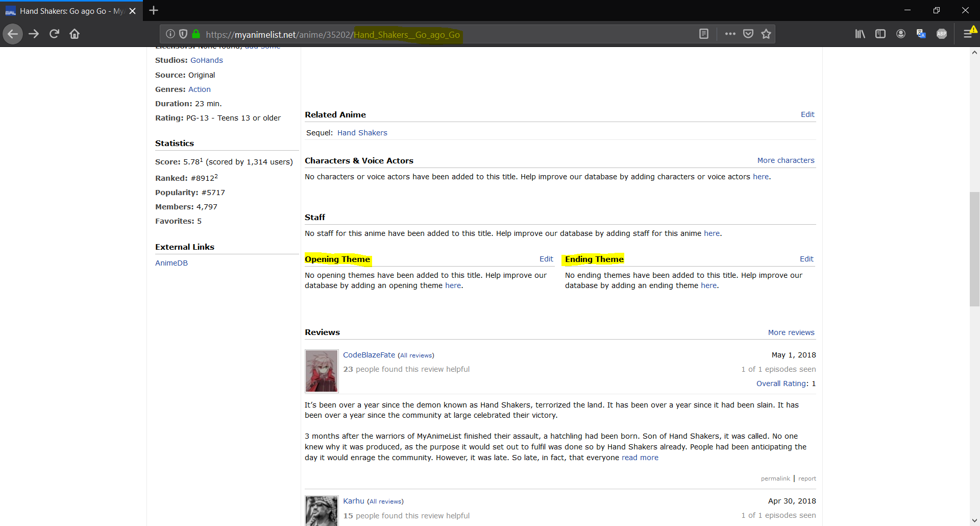Open CodeBlazeFate's avatar thumbnail

click(322, 371)
